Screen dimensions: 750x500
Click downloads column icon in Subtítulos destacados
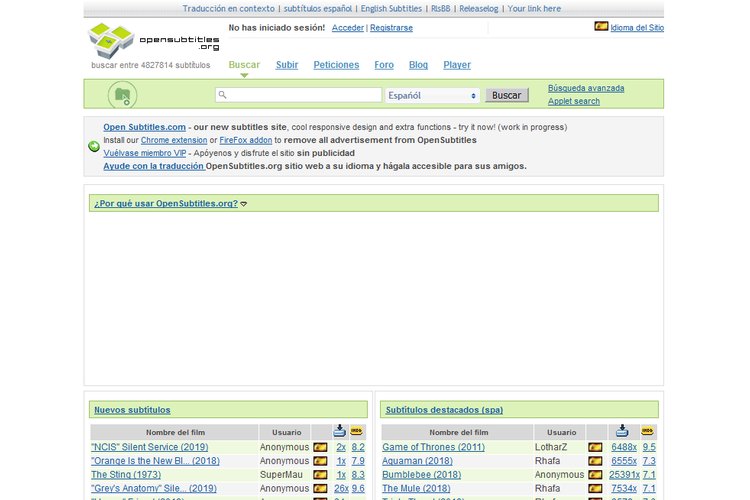622,431
